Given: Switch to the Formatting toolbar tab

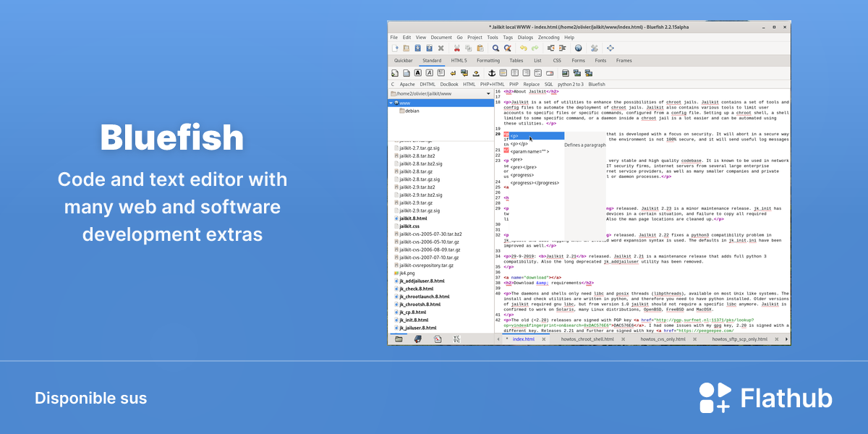Looking at the screenshot, I should click(488, 61).
